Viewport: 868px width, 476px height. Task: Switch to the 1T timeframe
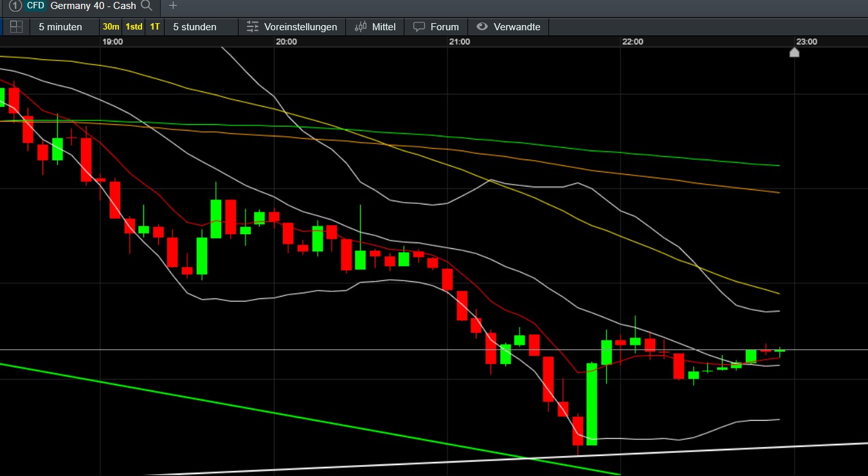point(155,27)
